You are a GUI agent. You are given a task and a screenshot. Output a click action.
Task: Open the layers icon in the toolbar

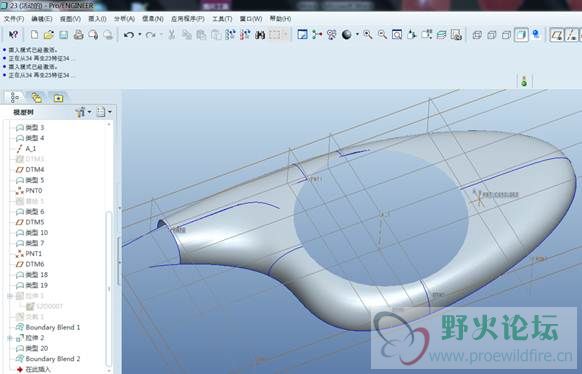point(441,35)
